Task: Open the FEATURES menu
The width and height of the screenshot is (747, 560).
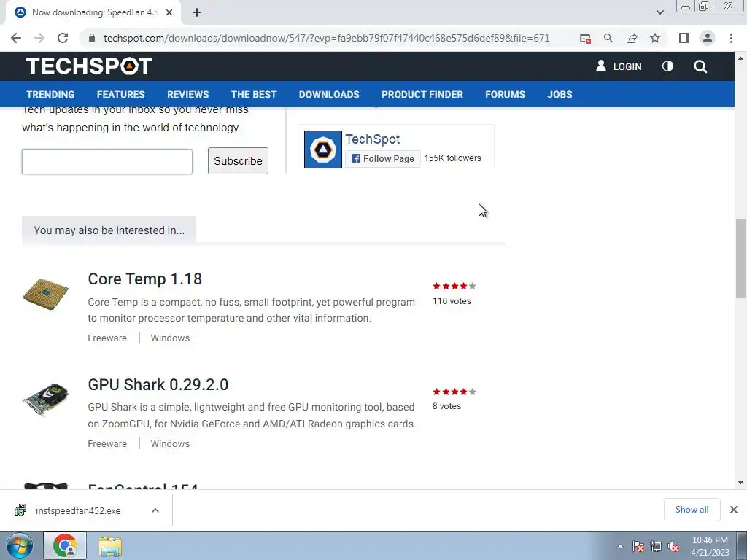Action: click(120, 94)
